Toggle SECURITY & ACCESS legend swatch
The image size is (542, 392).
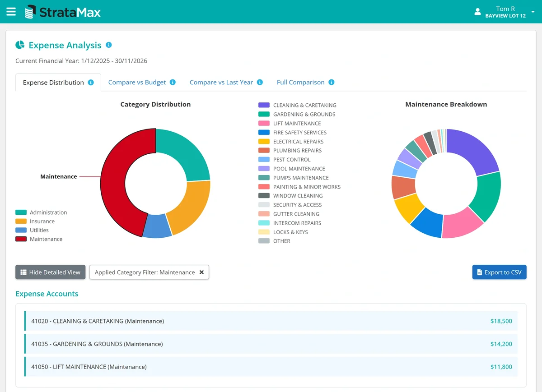click(264, 205)
